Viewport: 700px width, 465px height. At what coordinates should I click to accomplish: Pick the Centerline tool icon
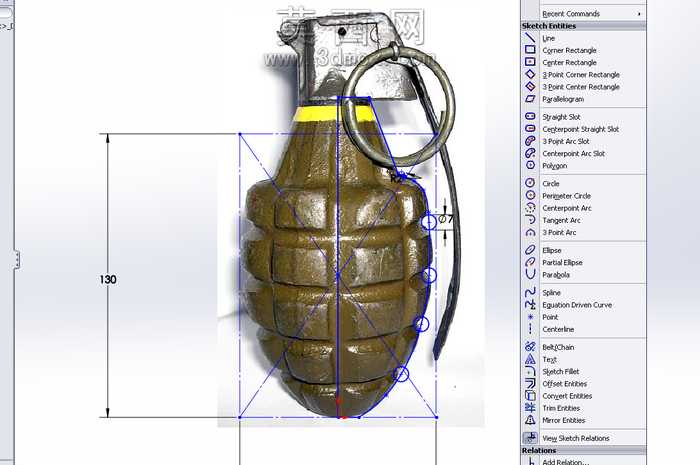530,329
